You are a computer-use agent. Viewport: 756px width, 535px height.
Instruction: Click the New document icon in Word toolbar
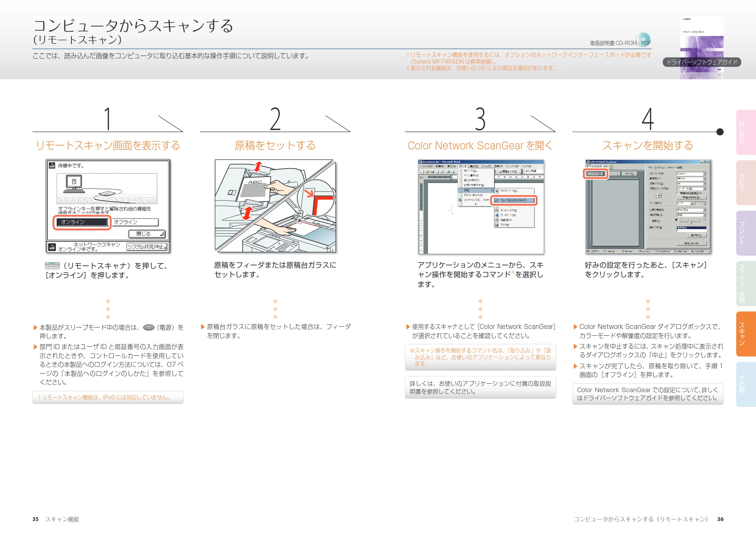(x=423, y=172)
